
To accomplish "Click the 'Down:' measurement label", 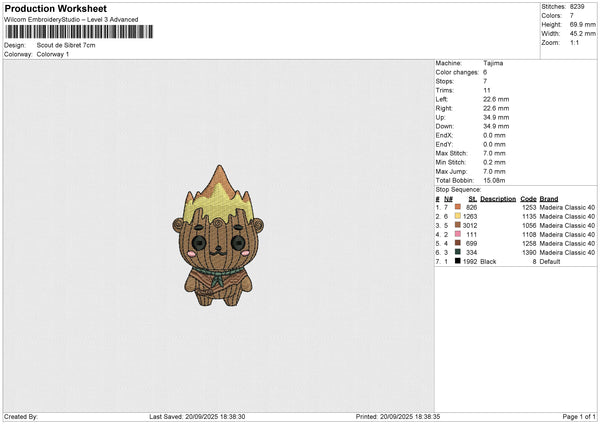I will pyautogui.click(x=445, y=126).
